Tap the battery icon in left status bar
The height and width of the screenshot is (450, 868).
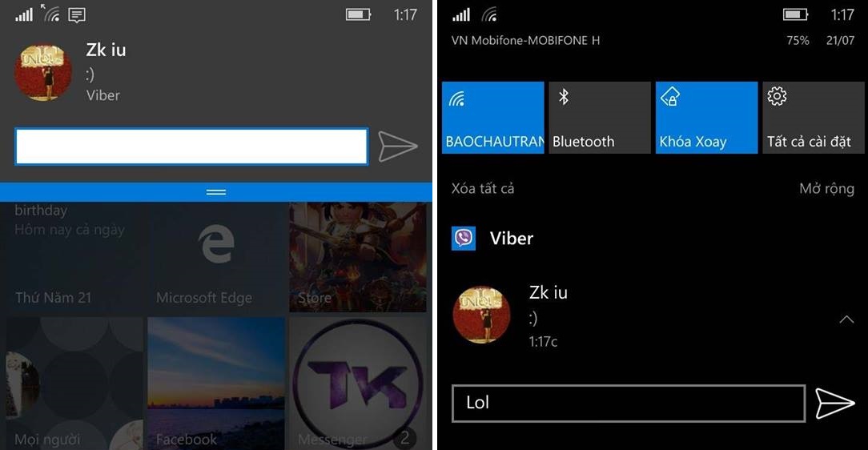[358, 14]
